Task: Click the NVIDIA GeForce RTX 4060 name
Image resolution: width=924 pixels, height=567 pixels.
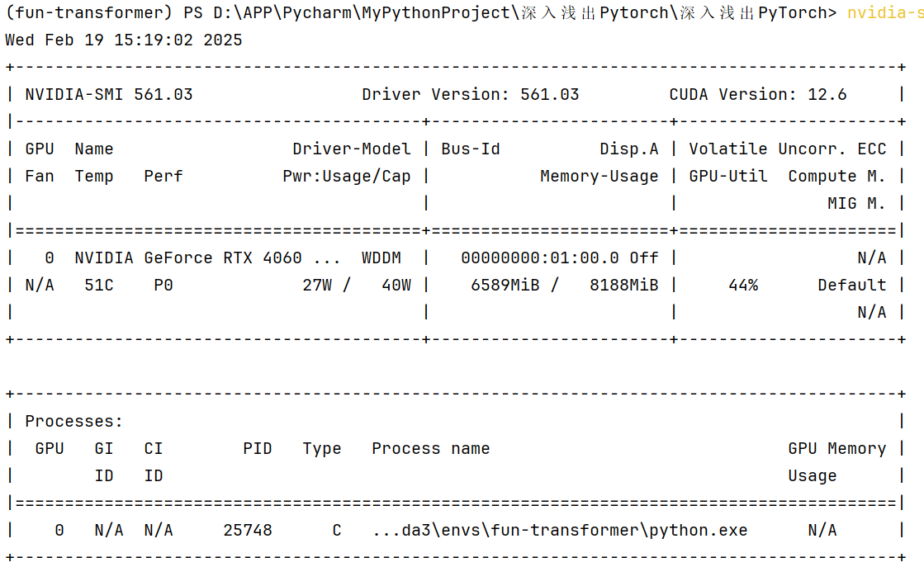Action: point(207,258)
